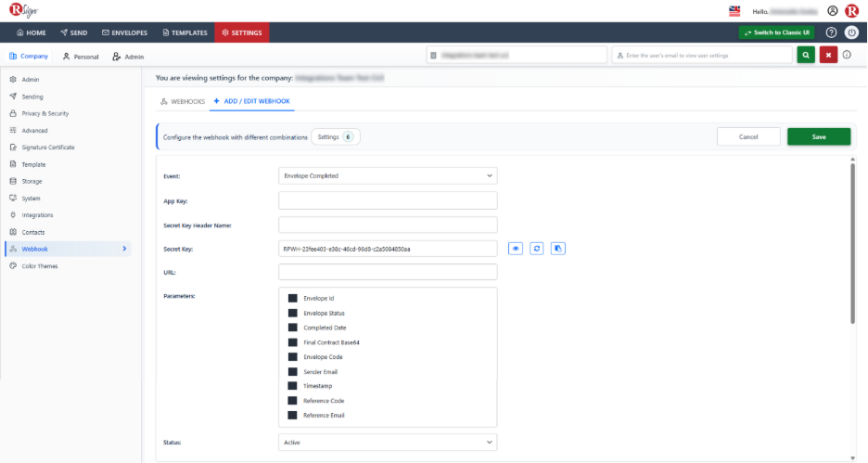Toggle the Completed Date checkbox
This screenshot has width=868, height=463.
(x=293, y=328)
